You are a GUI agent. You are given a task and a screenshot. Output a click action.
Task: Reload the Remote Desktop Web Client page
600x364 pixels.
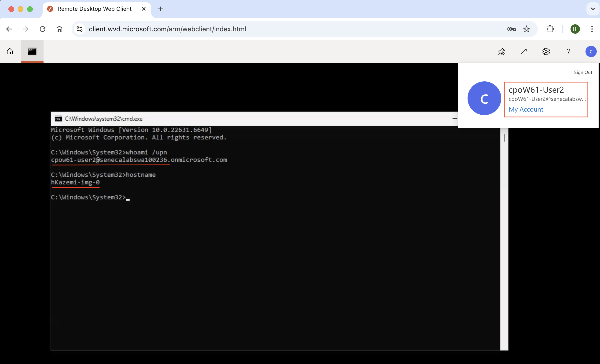tap(43, 29)
